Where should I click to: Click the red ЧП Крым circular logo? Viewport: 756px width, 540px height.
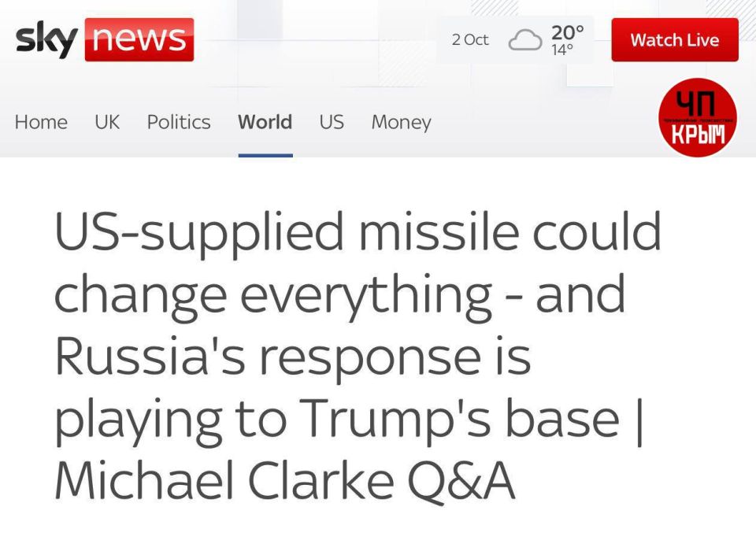pyautogui.click(x=697, y=118)
